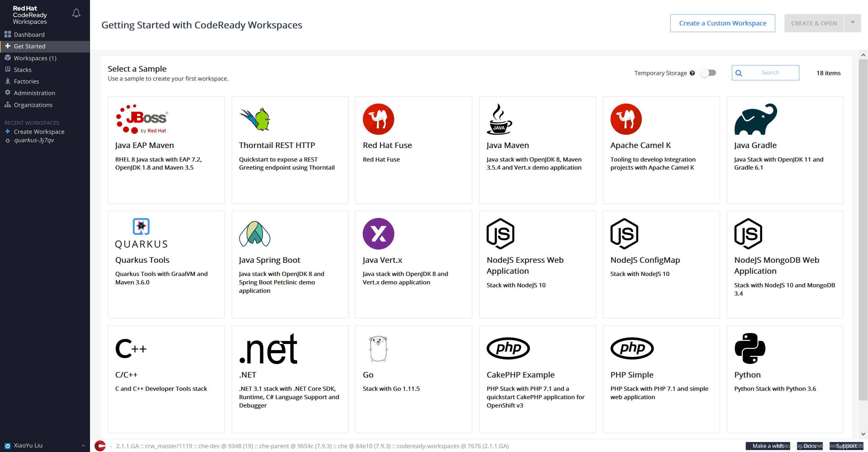Open the Dashboard menu item
The height and width of the screenshot is (452, 868).
(x=45, y=34)
